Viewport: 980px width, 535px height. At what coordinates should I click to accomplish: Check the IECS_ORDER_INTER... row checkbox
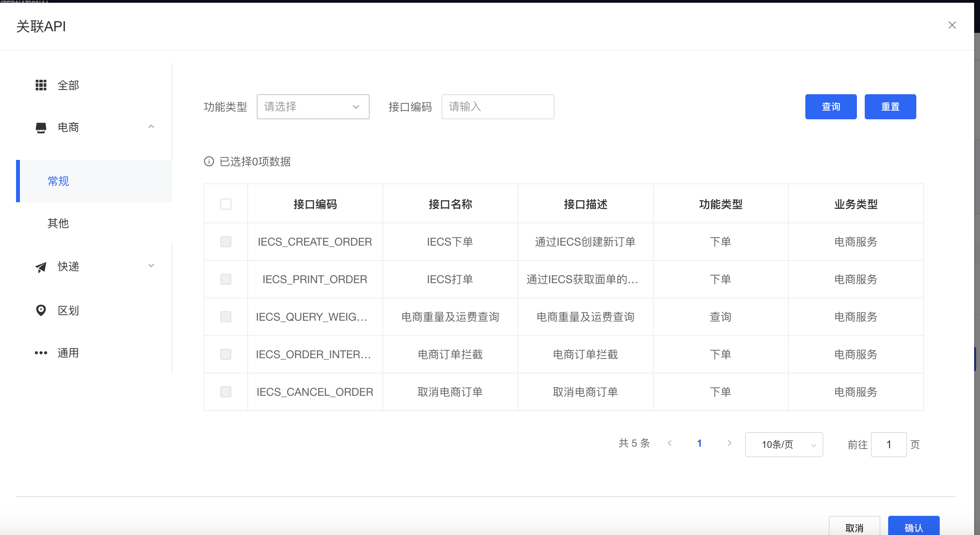coord(226,354)
